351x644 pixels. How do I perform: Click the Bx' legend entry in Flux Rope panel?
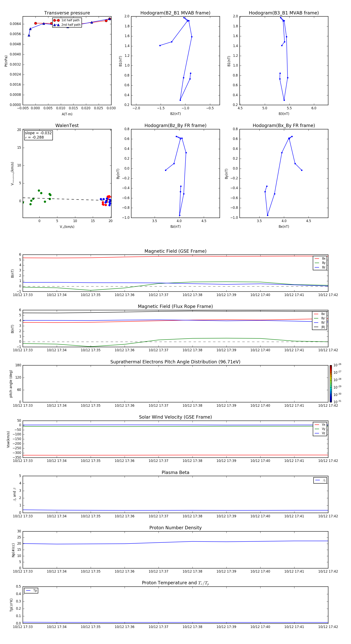320,314
